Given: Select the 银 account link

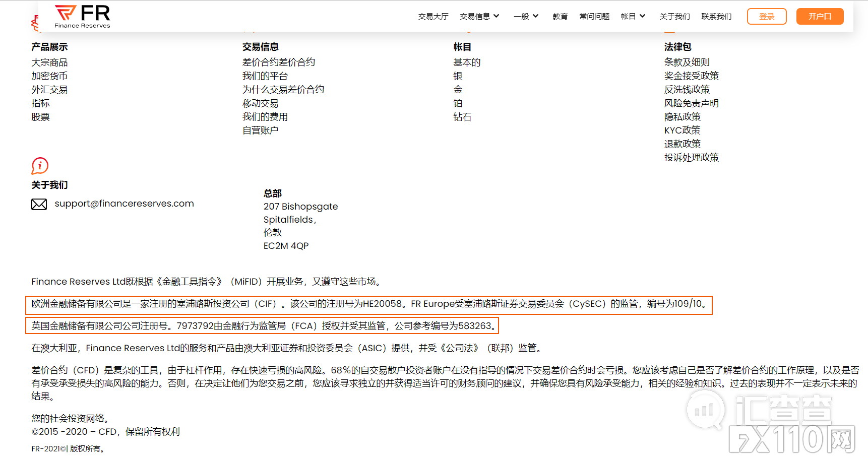Looking at the screenshot, I should [x=458, y=76].
